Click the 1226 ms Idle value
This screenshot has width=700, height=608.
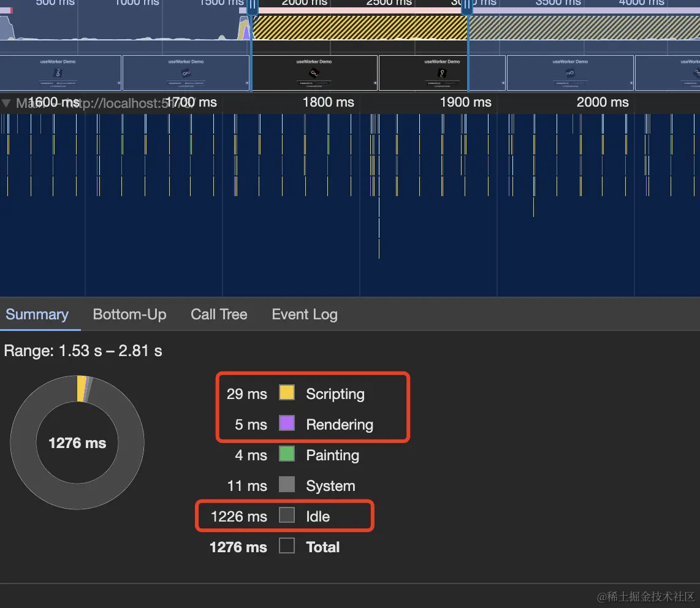pyautogui.click(x=239, y=517)
